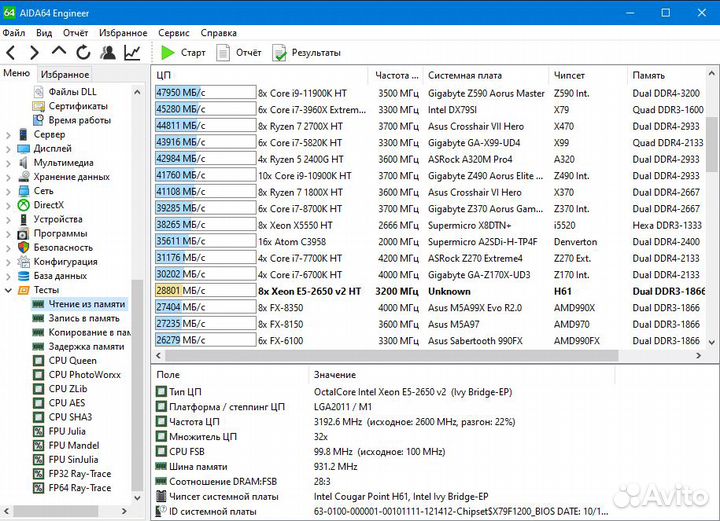Expand the Программы tree node
Image resolution: width=720 pixels, height=521 pixels.
coord(8,234)
